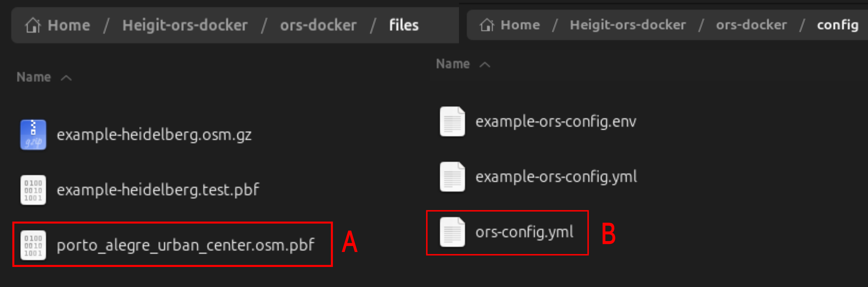Click the binary icon of porto_alegre_urban_center.osm.pbf
Image resolution: width=868 pixels, height=287 pixels.
pyautogui.click(x=33, y=245)
